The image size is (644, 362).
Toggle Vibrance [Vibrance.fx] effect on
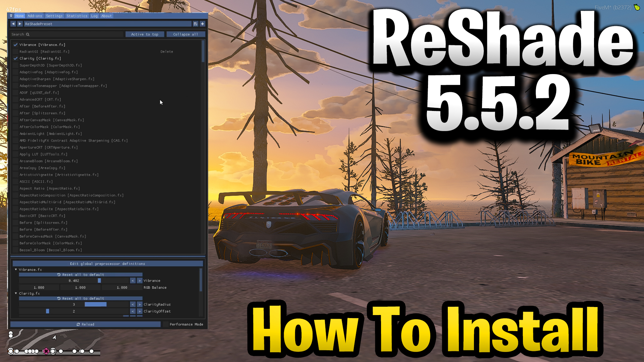15,44
